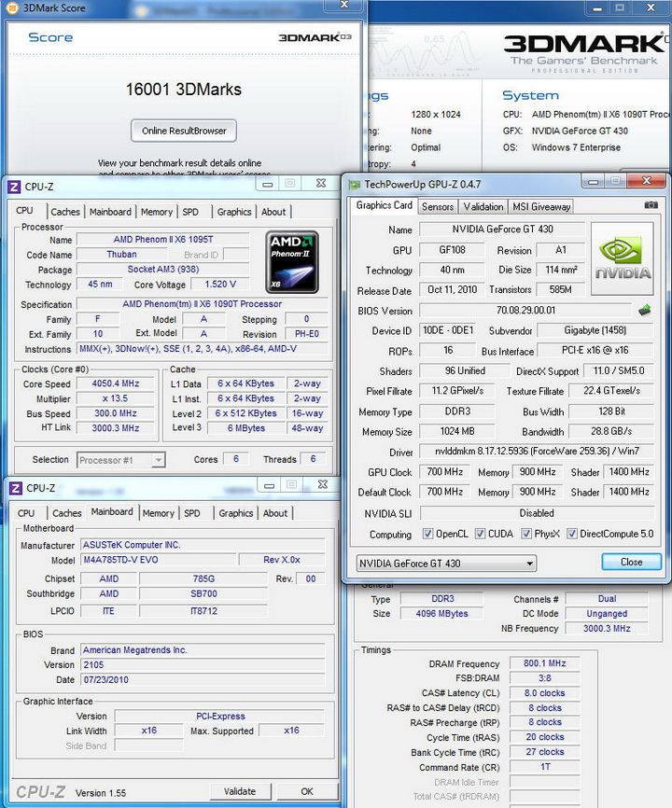Click the BIOS save chip icon in GPU-Z
Viewport: 672px width, 808px height.
pos(644,310)
